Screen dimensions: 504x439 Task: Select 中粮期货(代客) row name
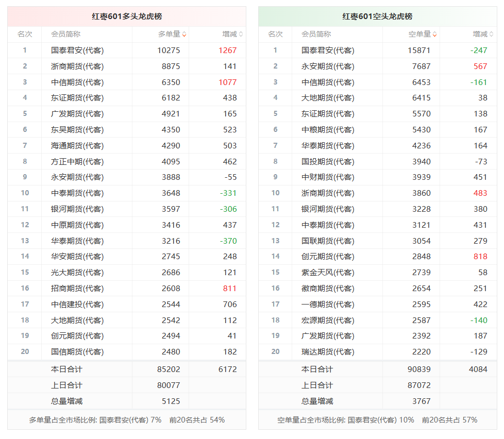pos(328,130)
